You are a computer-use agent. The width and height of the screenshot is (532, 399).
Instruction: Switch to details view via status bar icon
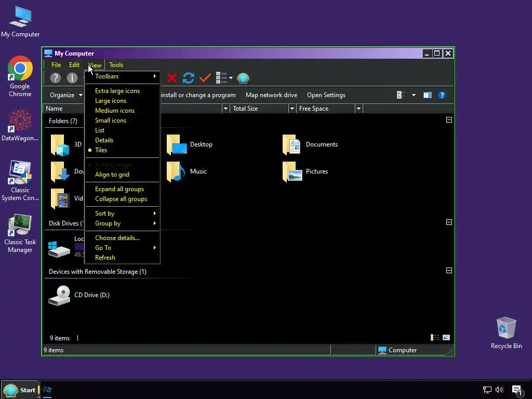(435, 338)
